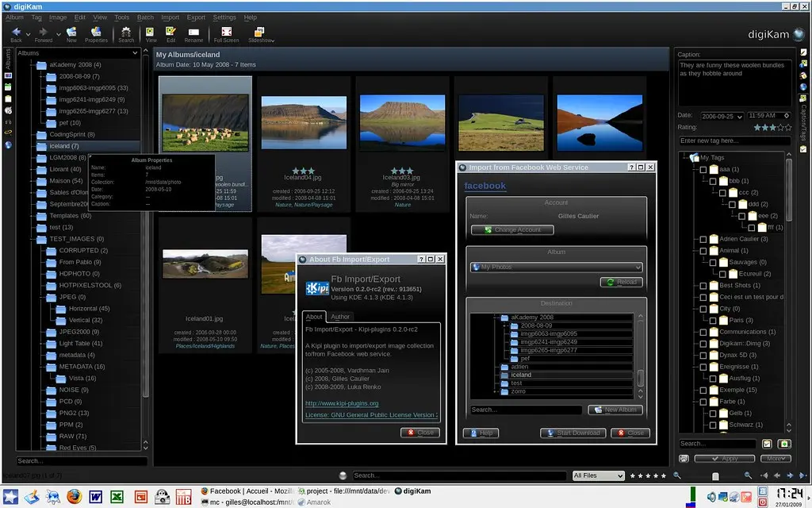Viewport: 812px width, 508px height.
Task: Click the Edit icon in the toolbar
Action: coord(170,32)
